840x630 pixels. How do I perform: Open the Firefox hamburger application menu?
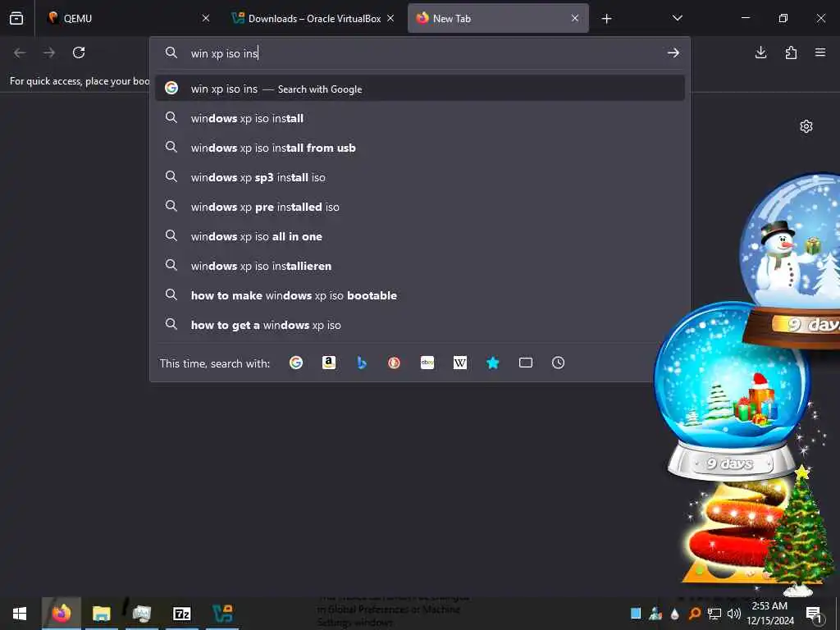point(820,52)
